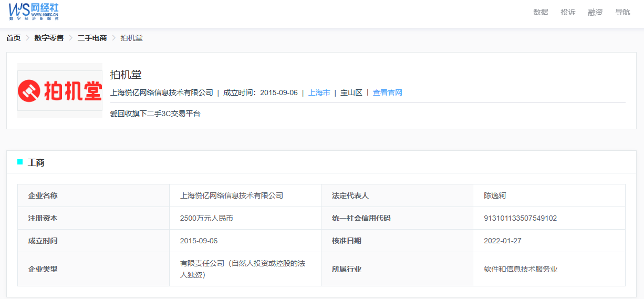Click the 企业类型 table label
The width and height of the screenshot is (644, 299).
click(43, 269)
